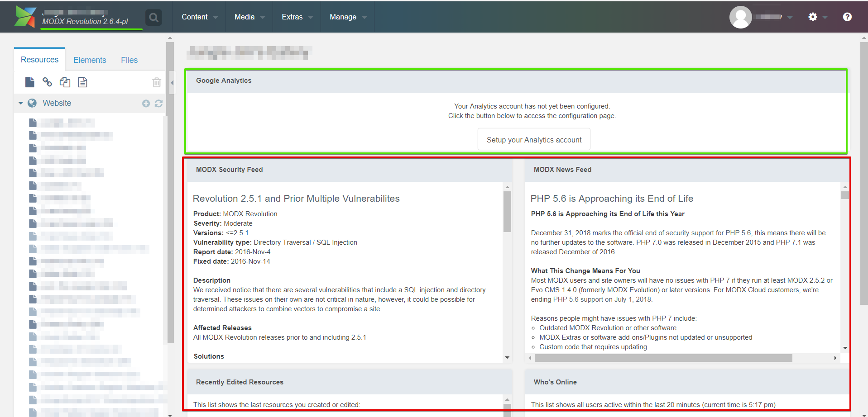The image size is (868, 417).
Task: Click the Security Feed vertical scrollbar thumb
Action: coord(507,212)
